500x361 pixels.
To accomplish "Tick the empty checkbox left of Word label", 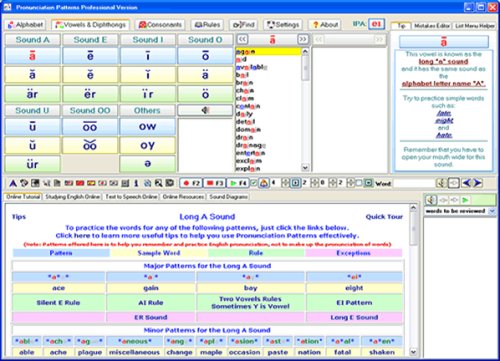I will [x=359, y=183].
